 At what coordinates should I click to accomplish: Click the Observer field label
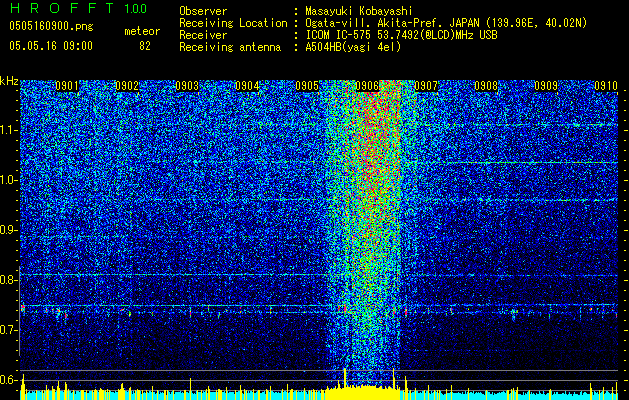(x=203, y=12)
